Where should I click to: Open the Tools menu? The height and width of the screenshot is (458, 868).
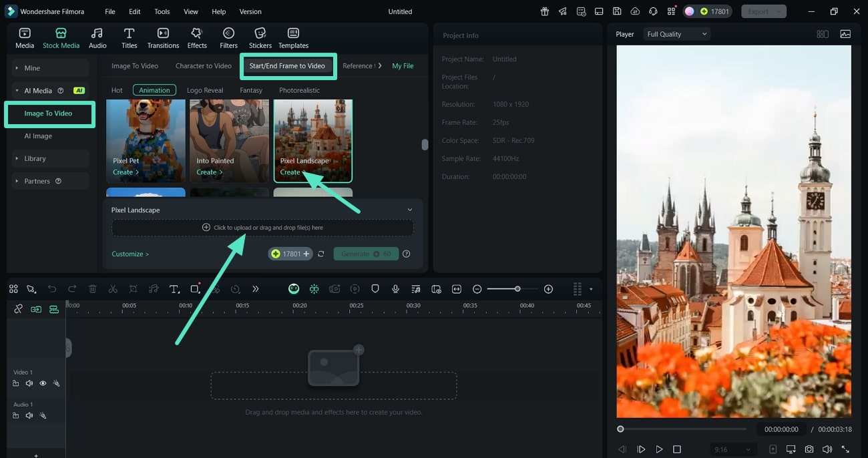tap(162, 11)
